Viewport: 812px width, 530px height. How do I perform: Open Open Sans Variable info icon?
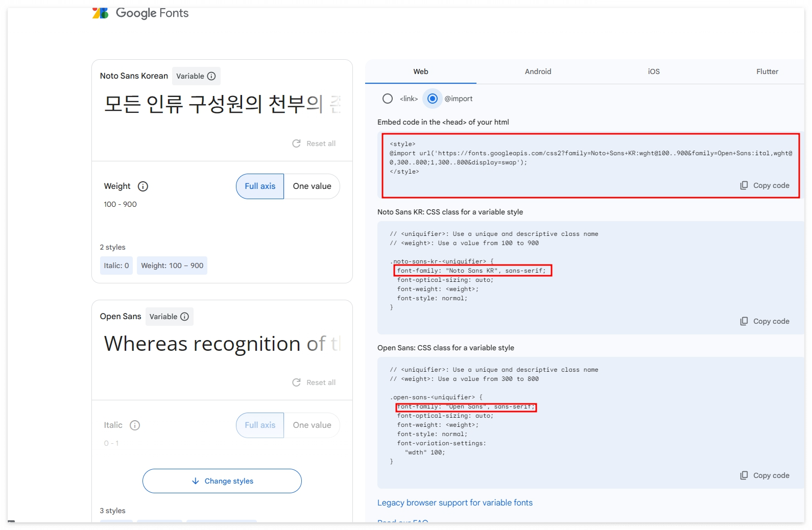(185, 317)
